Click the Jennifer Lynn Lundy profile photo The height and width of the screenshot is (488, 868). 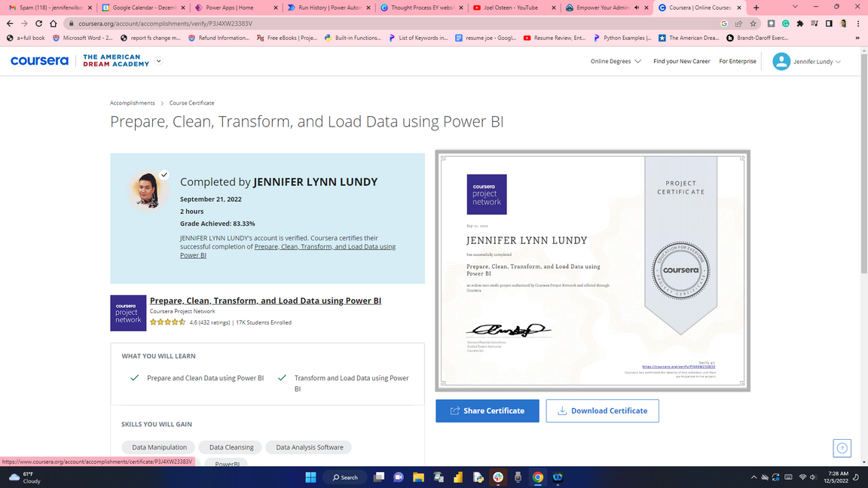[148, 190]
